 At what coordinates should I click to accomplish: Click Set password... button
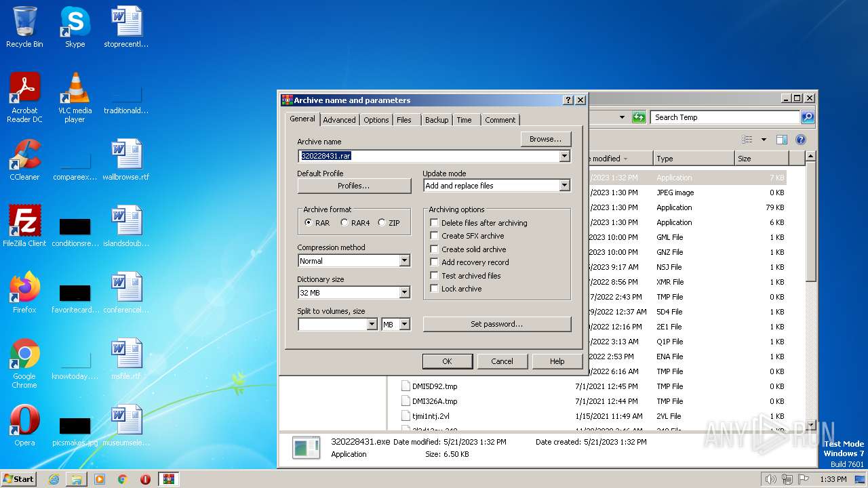tap(497, 324)
